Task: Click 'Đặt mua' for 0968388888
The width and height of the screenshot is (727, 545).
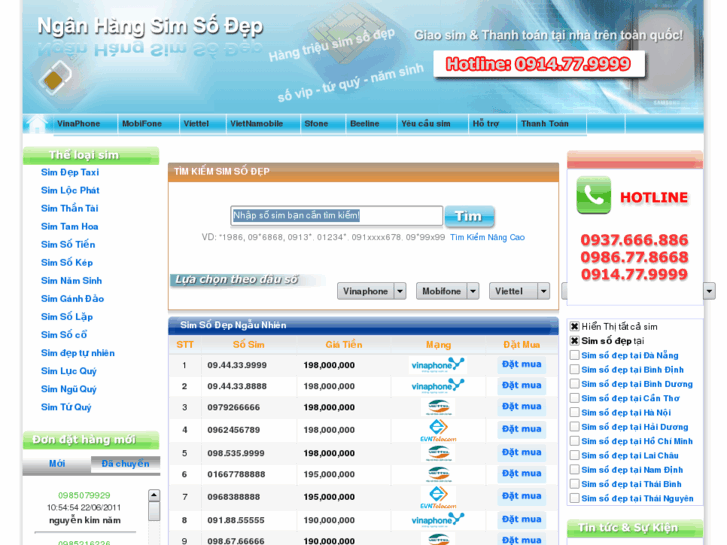Action: tap(522, 496)
